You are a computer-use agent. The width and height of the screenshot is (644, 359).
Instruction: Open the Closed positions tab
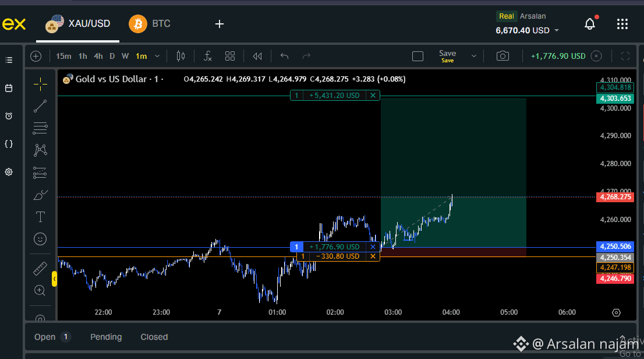(154, 337)
